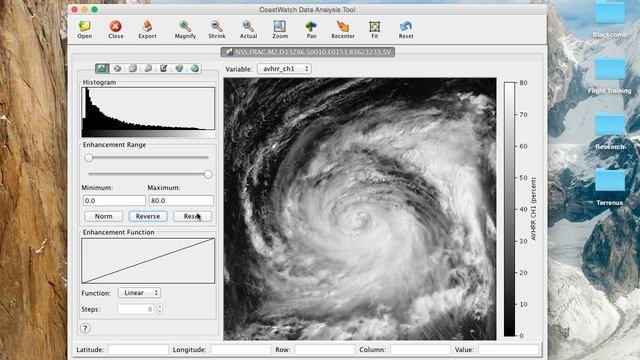Select the Blackcomb desktop folder
The image size is (640, 360).
point(610,20)
